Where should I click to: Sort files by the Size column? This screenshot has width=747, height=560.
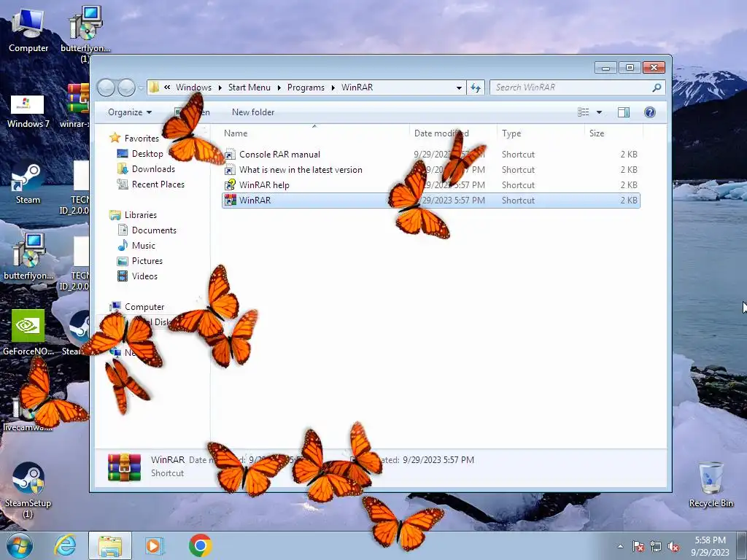[x=614, y=133]
